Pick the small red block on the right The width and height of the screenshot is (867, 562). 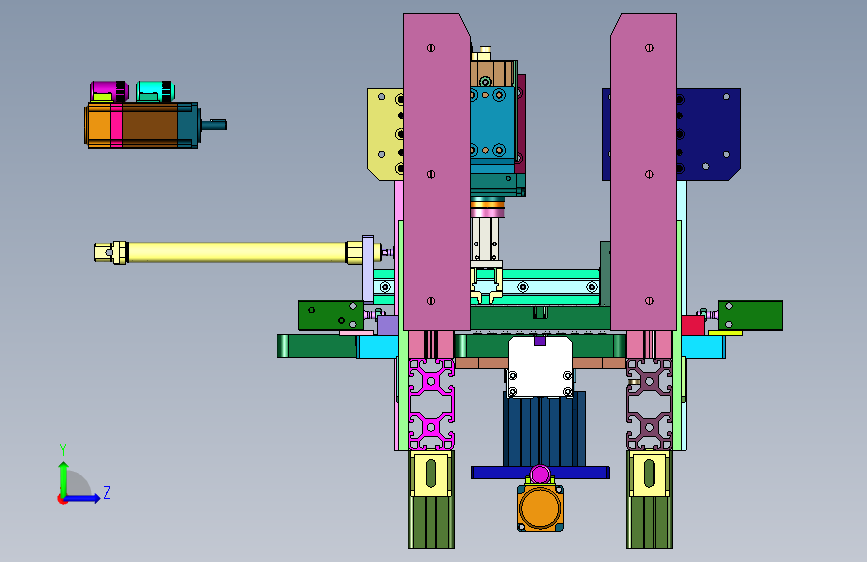pyautogui.click(x=693, y=325)
